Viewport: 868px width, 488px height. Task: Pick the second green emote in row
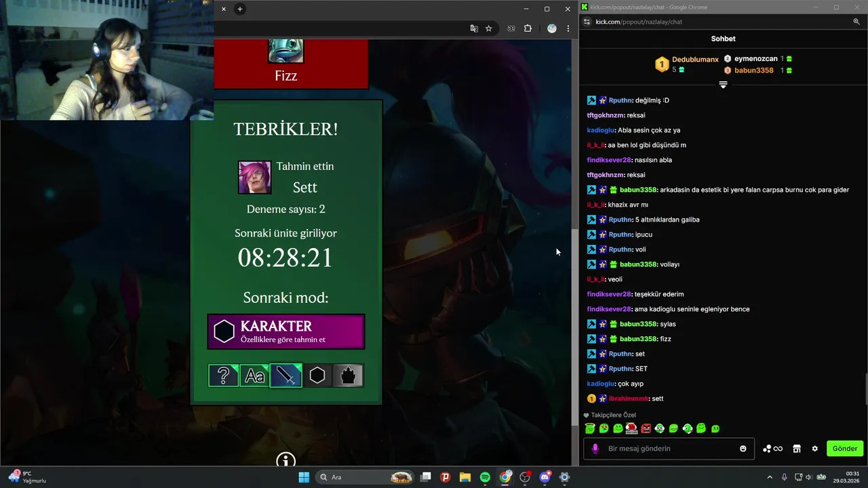coord(604,428)
